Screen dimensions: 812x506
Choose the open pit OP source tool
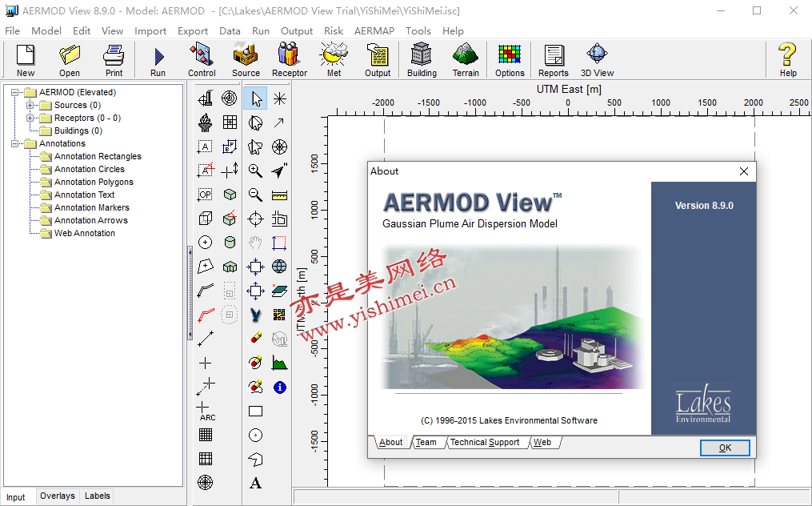point(206,195)
